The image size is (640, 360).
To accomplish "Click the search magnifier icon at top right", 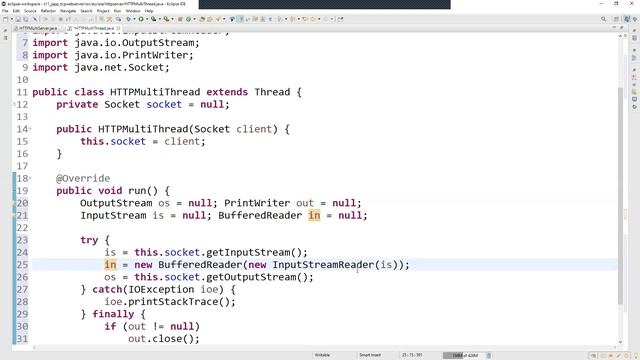I will tap(603, 19).
